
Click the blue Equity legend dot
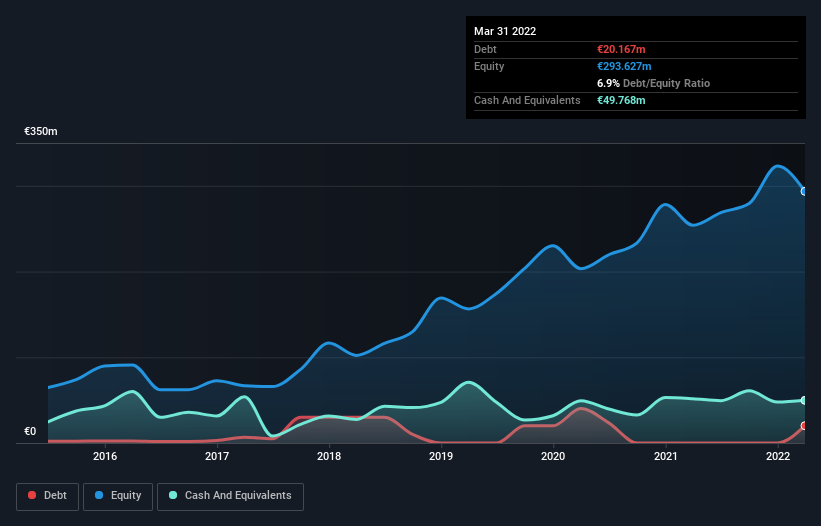(99, 495)
